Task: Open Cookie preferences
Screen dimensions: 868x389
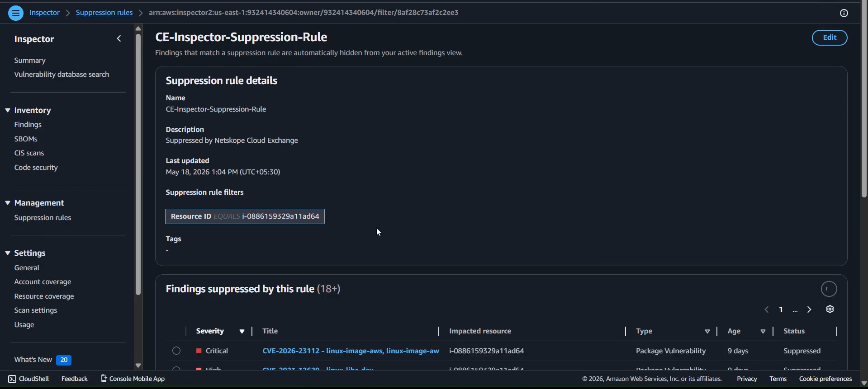Action: (x=825, y=379)
